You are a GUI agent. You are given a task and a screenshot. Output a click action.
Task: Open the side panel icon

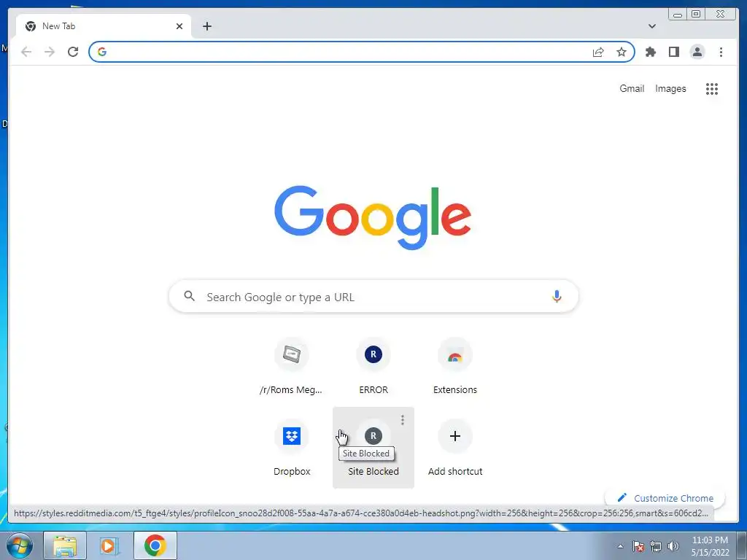coord(673,52)
